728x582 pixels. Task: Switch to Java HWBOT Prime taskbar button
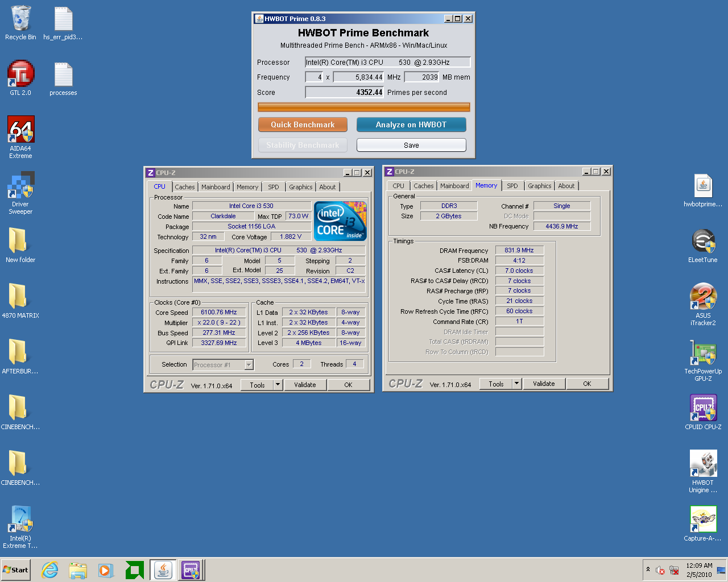163,570
